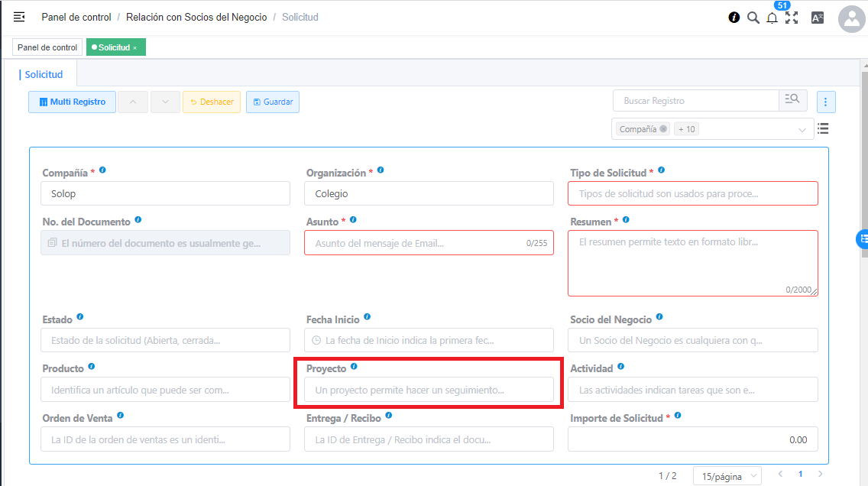This screenshot has width=868, height=486.
Task: Click info icon next to Tipo de Solicitud
Action: pyautogui.click(x=661, y=170)
